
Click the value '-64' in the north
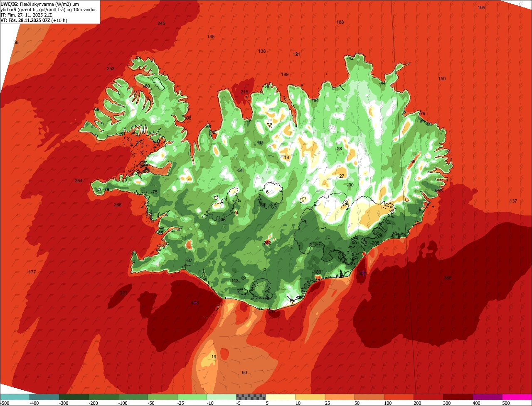click(315, 100)
